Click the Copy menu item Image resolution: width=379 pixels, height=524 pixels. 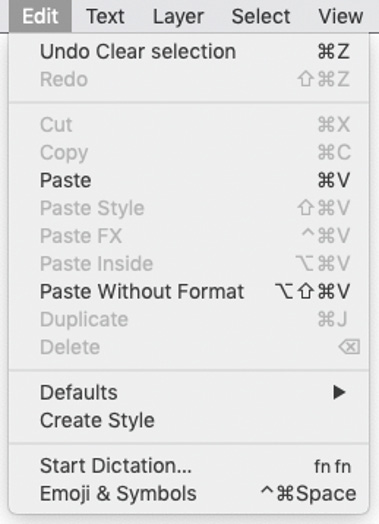pyautogui.click(x=189, y=153)
